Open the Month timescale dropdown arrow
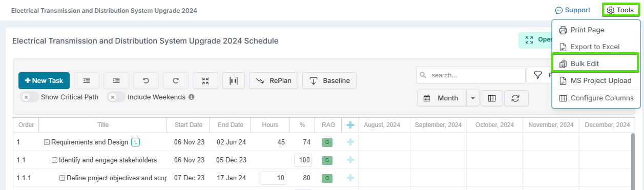644x190 pixels. [x=473, y=98]
